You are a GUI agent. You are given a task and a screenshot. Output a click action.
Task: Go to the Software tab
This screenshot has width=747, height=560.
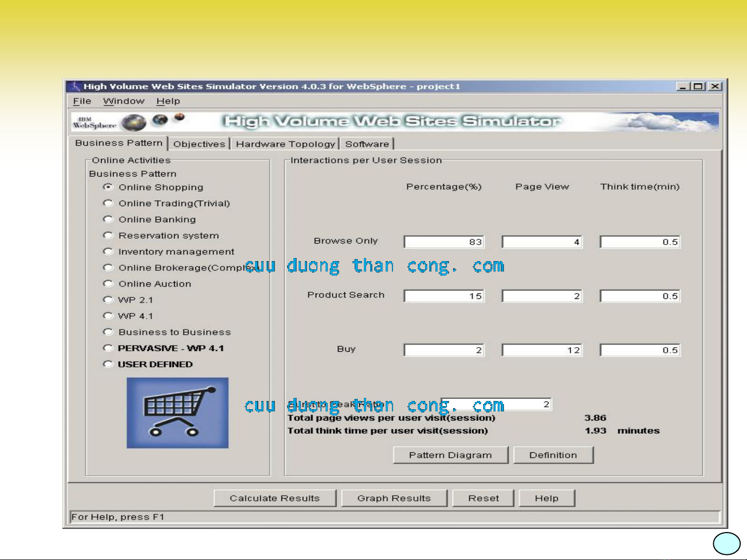coord(367,144)
